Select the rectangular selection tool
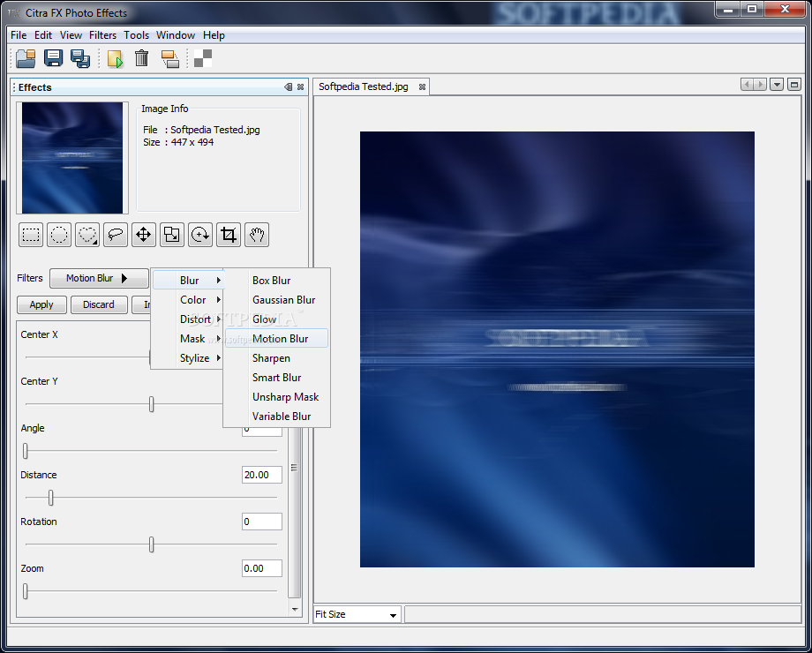Viewport: 812px width, 653px height. coord(31,235)
